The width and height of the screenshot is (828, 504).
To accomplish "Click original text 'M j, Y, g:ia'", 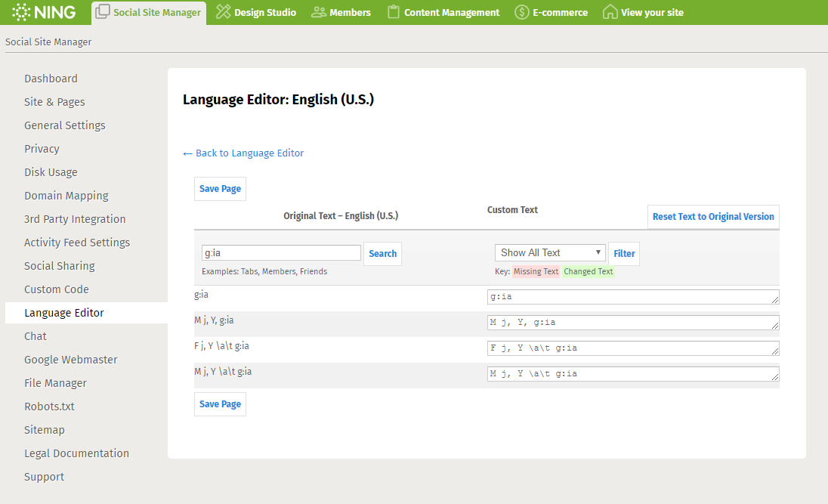I will pyautogui.click(x=214, y=320).
